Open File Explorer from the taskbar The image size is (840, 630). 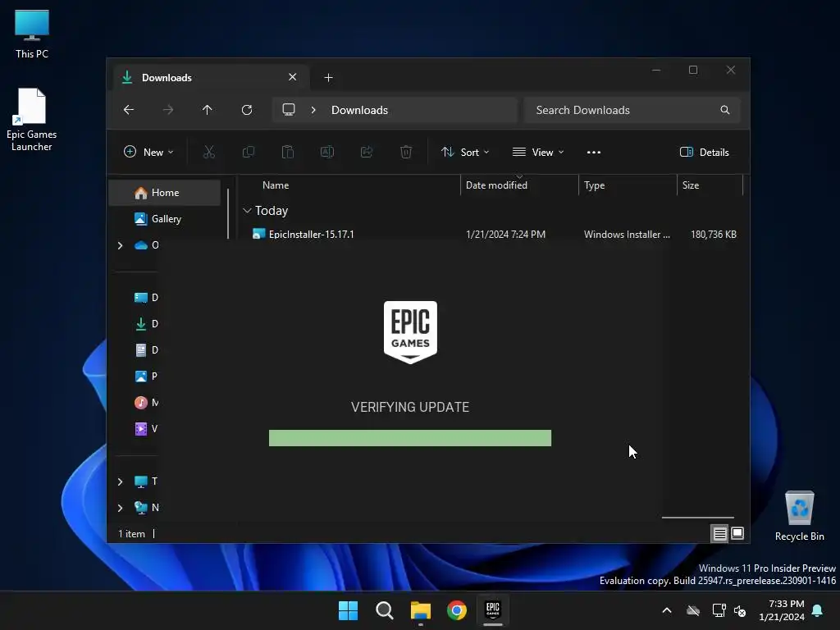point(421,610)
